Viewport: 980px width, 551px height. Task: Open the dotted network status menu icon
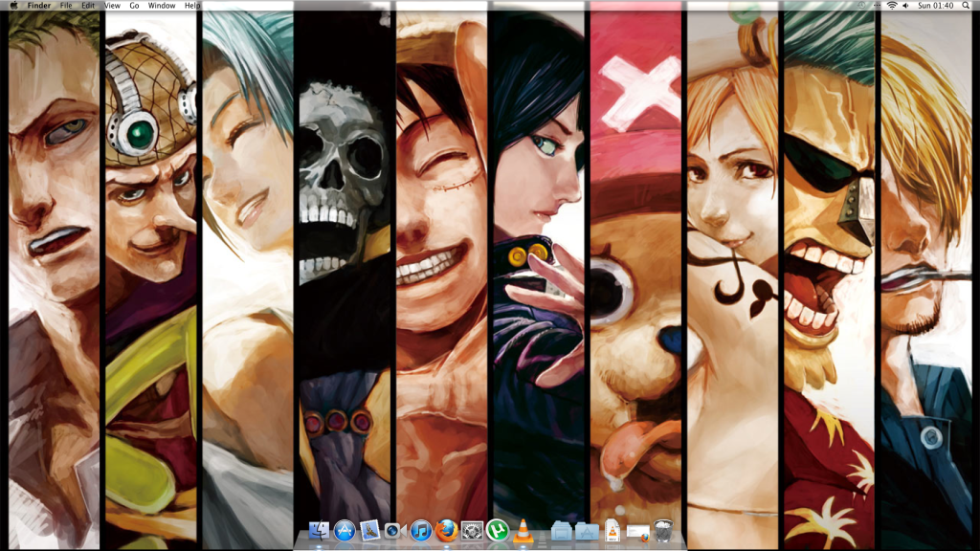877,6
